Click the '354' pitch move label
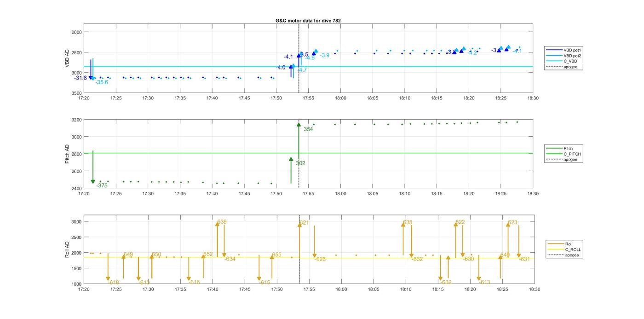Viewport: 644px width, 319px height. (x=308, y=129)
